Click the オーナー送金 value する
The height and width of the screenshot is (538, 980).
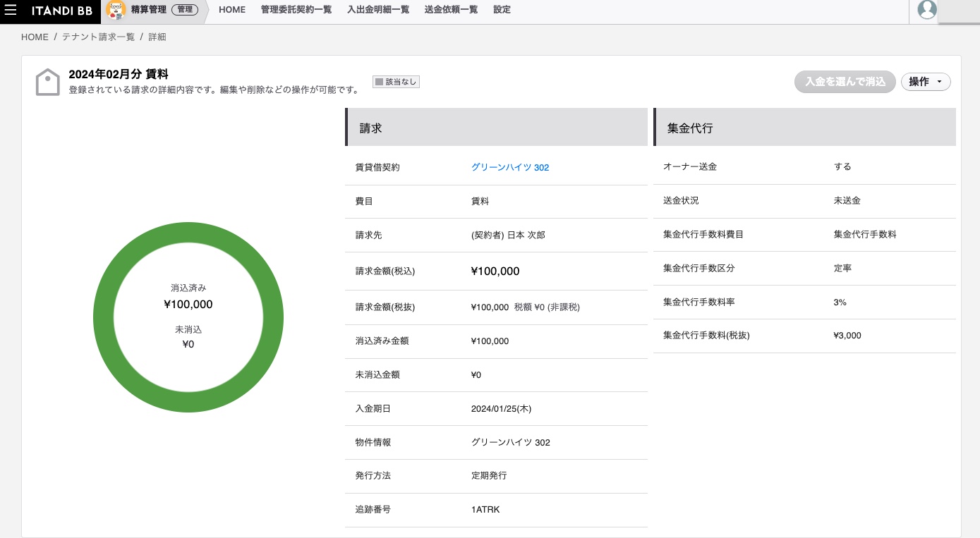(842, 166)
